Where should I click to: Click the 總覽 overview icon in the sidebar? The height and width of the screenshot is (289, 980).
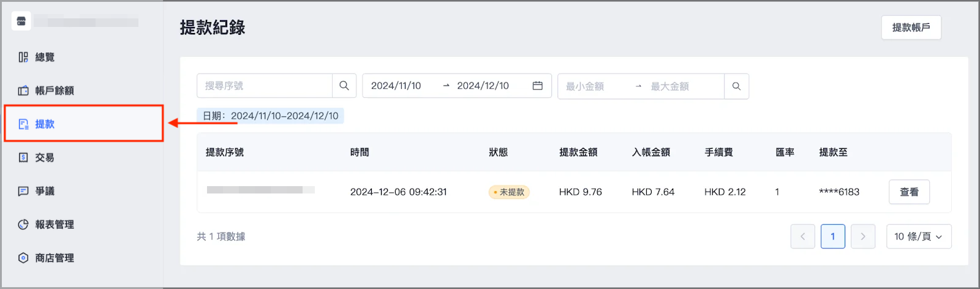(x=23, y=57)
